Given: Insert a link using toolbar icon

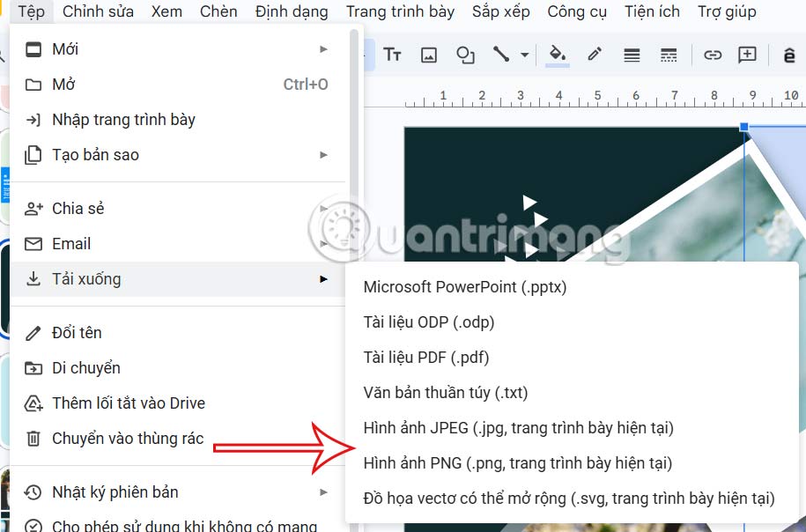Looking at the screenshot, I should [x=713, y=55].
